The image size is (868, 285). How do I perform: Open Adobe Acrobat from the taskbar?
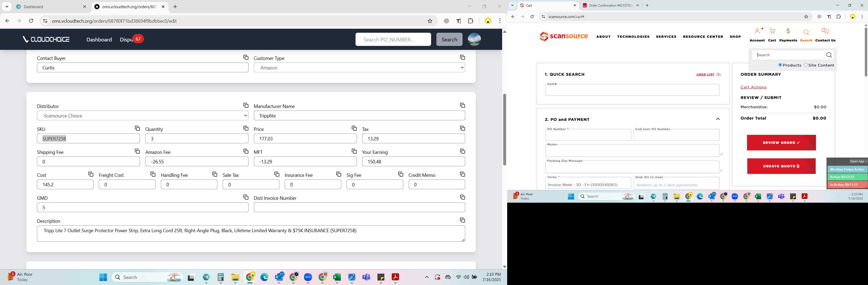395,277
